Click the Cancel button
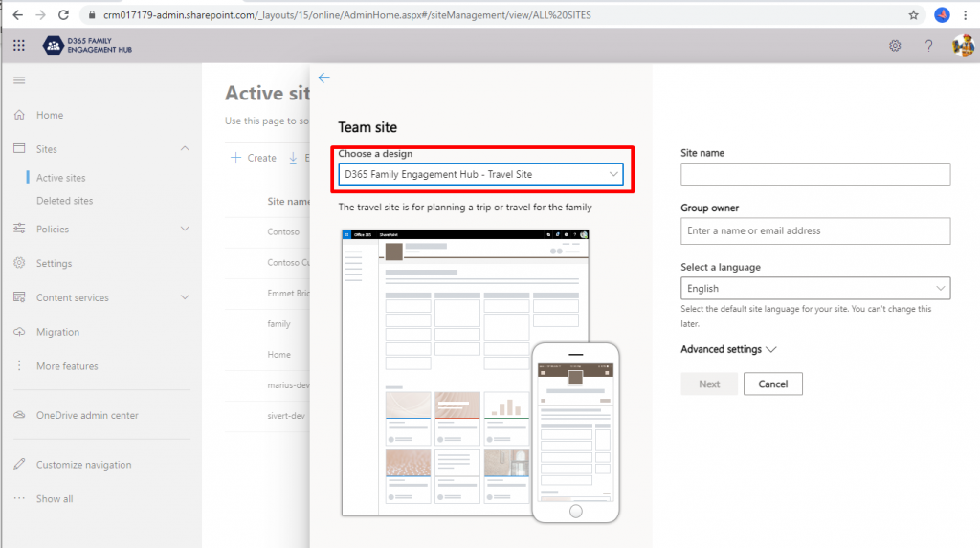Viewport: 980px width, 548px height. pos(773,384)
